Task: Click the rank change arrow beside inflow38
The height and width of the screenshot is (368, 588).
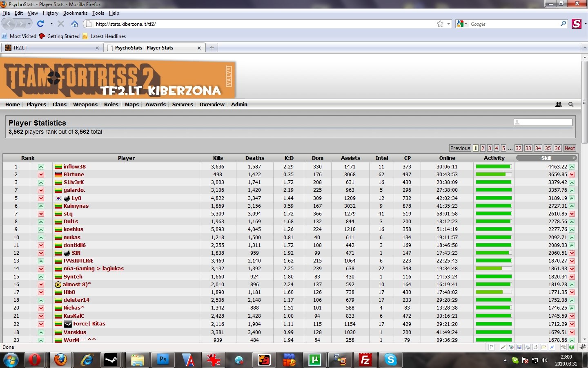Action: click(41, 167)
